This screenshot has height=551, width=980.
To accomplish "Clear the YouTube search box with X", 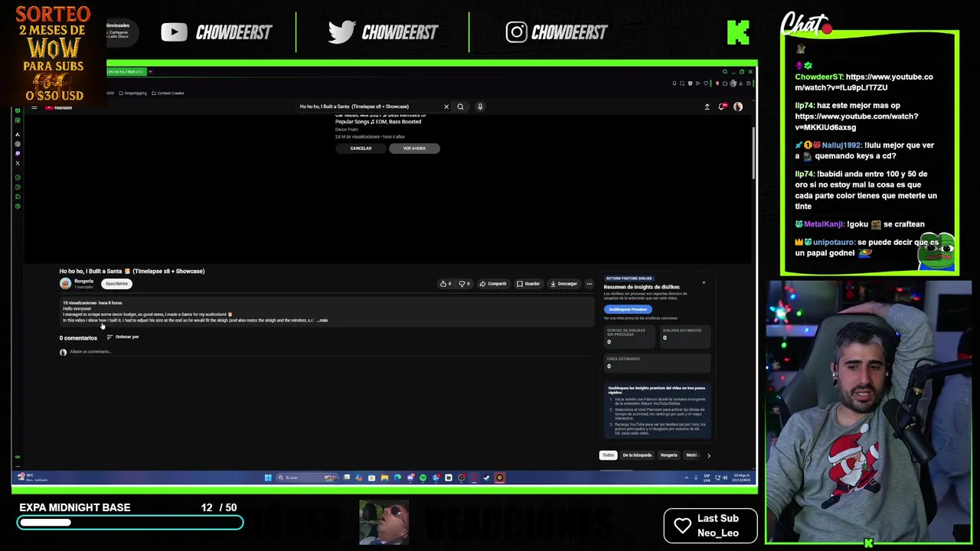I will 446,106.
